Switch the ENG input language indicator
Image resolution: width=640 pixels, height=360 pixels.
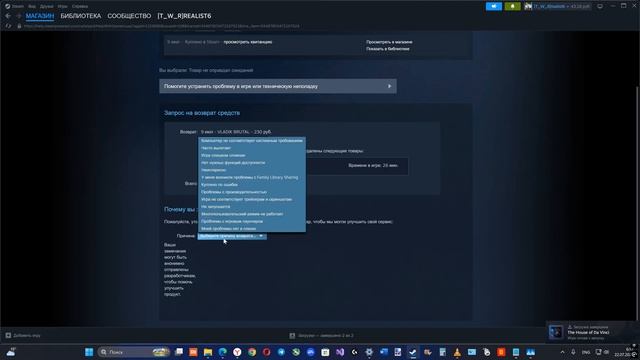586,352
